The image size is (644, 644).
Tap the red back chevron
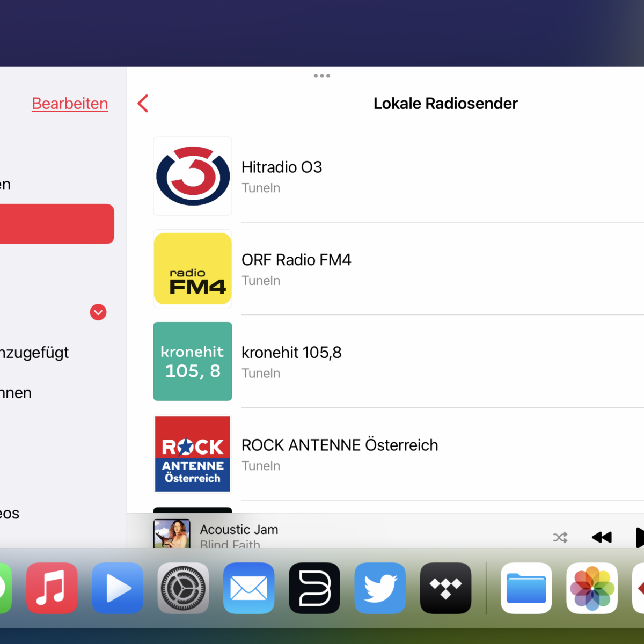(x=143, y=104)
